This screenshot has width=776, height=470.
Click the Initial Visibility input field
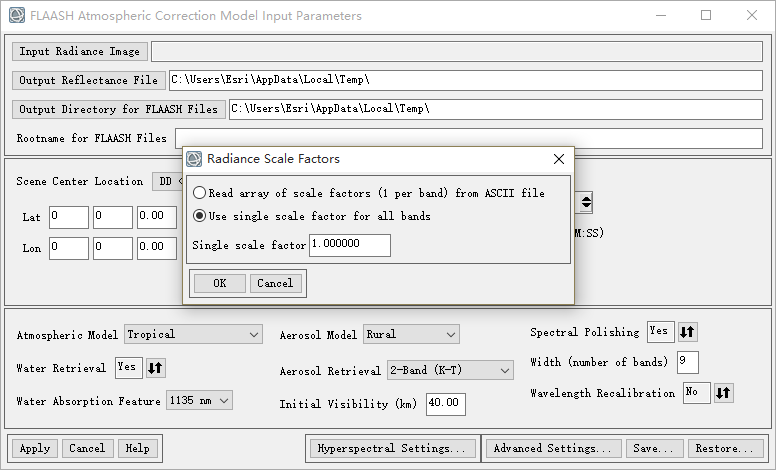point(445,404)
